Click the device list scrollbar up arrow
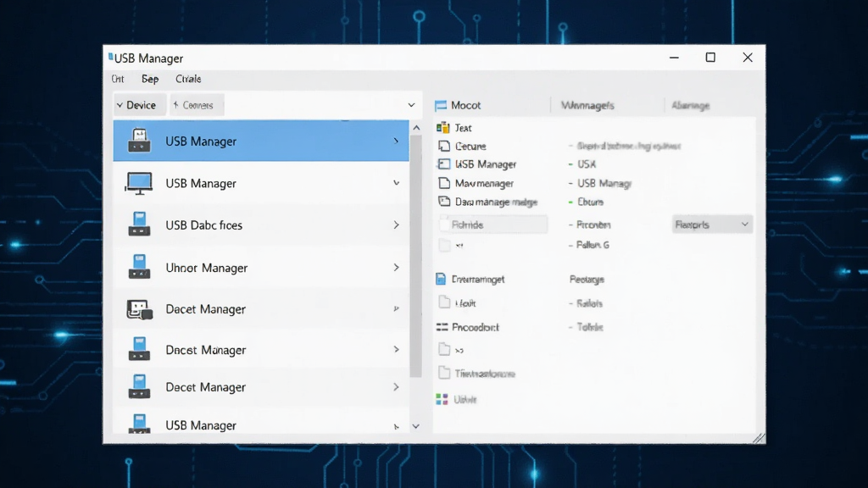This screenshot has height=488, width=868. tap(416, 128)
